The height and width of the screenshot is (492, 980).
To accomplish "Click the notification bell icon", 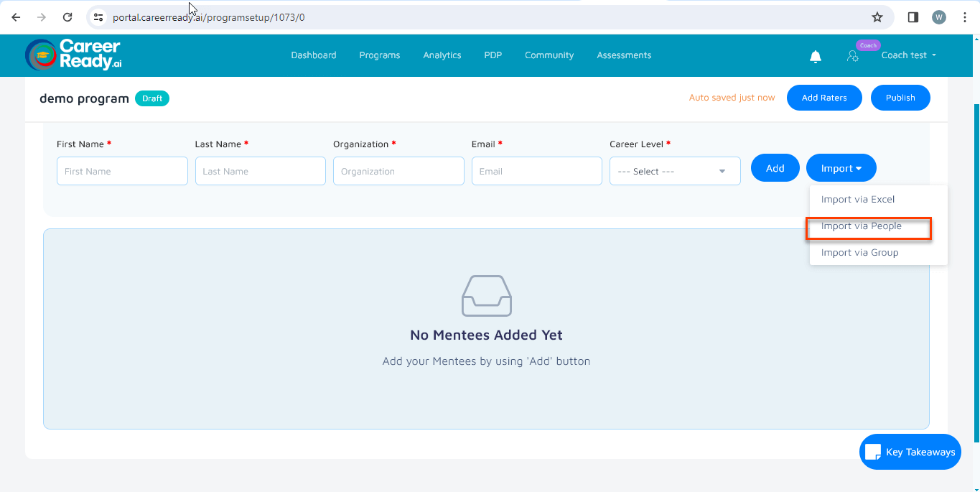I will click(x=815, y=57).
